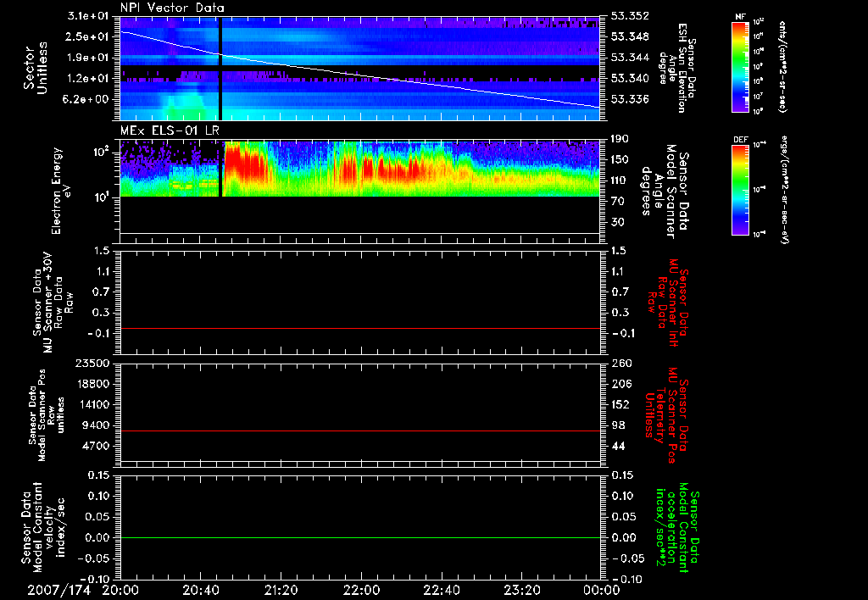Click the '30' scanner angle tick
Image resolution: width=868 pixels, height=600 pixels.
pos(616,223)
